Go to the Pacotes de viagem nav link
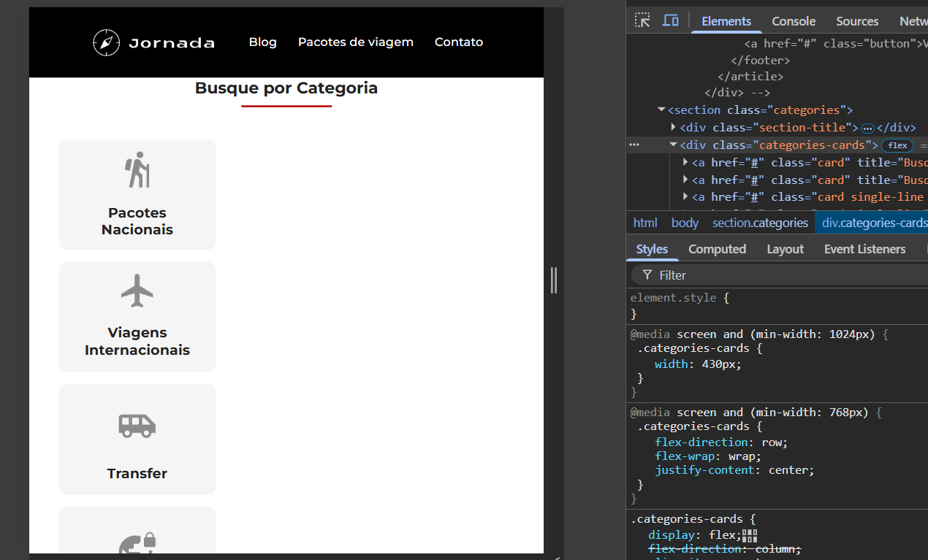 click(x=356, y=42)
